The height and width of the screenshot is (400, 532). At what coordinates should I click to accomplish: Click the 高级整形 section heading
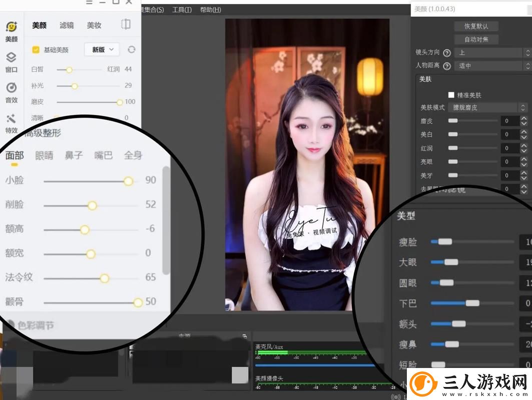click(x=44, y=133)
